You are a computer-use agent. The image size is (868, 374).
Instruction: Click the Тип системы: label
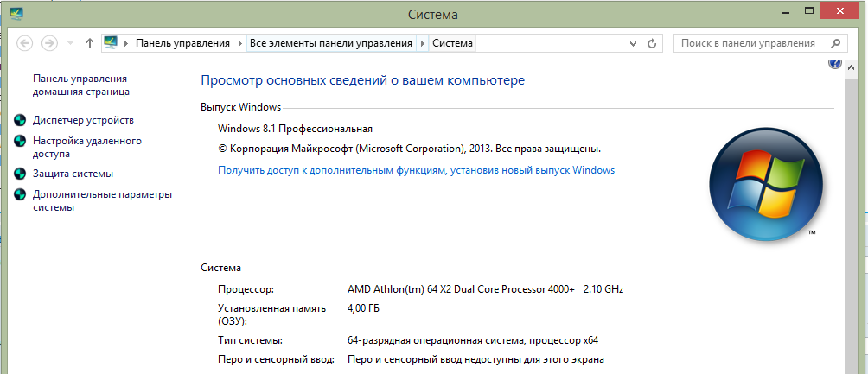[251, 339]
